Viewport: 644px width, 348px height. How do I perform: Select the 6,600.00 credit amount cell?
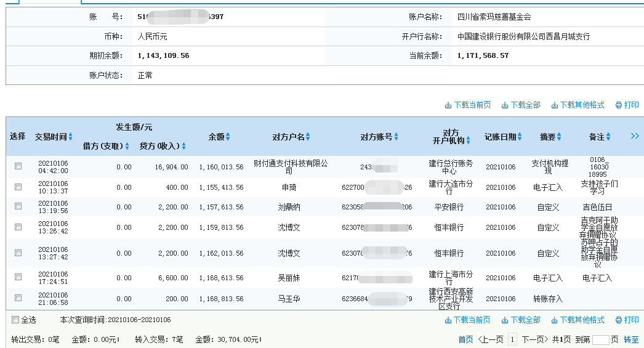coord(173,278)
